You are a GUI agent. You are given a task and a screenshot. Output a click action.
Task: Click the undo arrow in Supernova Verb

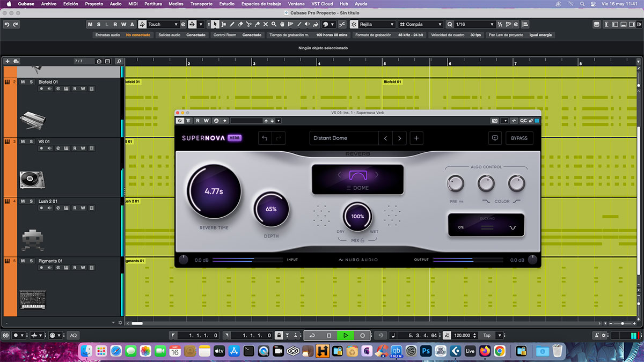(x=265, y=138)
